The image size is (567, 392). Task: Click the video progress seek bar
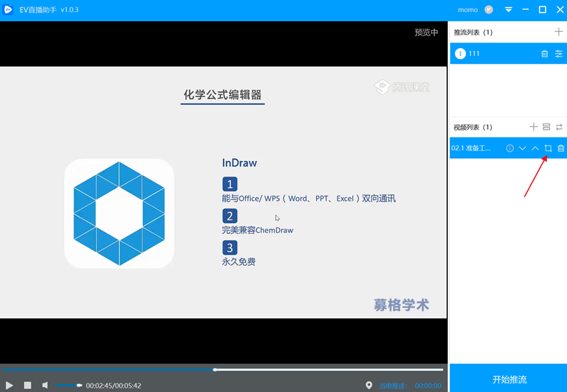223,369
